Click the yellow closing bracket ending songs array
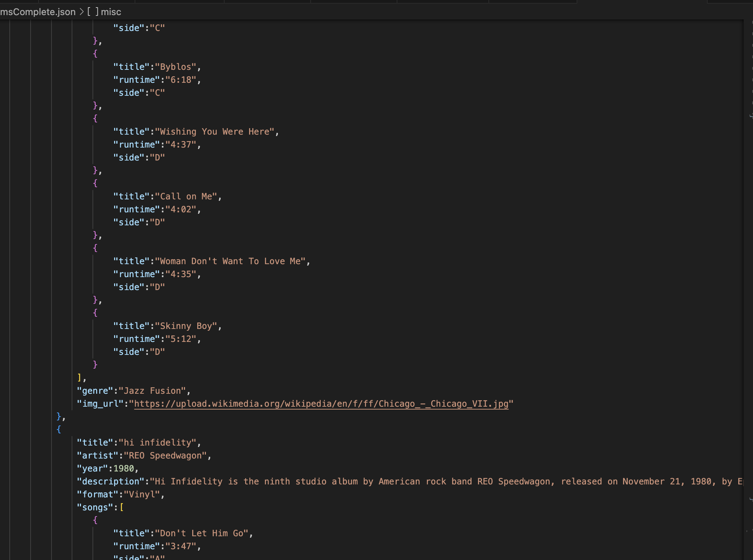The width and height of the screenshot is (753, 560). [x=80, y=378]
